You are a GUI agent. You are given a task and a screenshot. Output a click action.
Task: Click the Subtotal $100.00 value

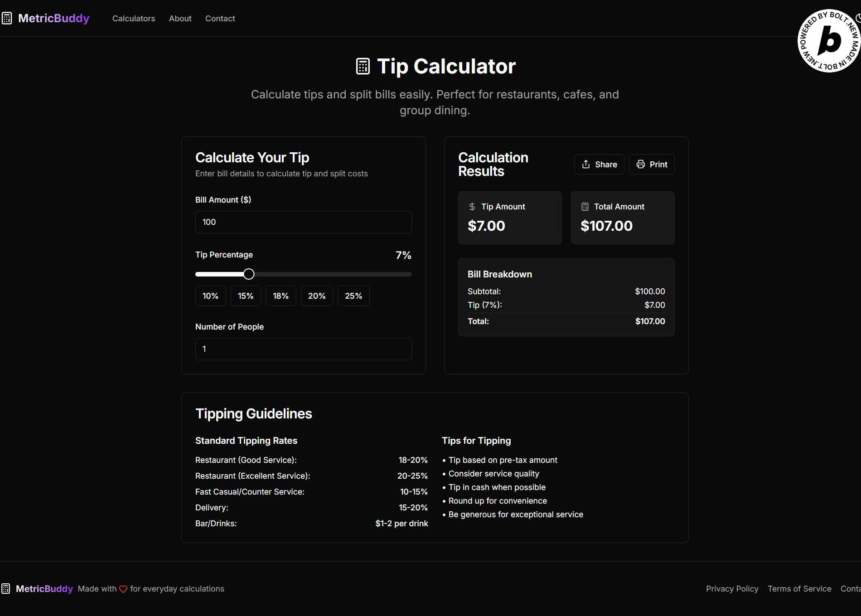pyautogui.click(x=650, y=291)
